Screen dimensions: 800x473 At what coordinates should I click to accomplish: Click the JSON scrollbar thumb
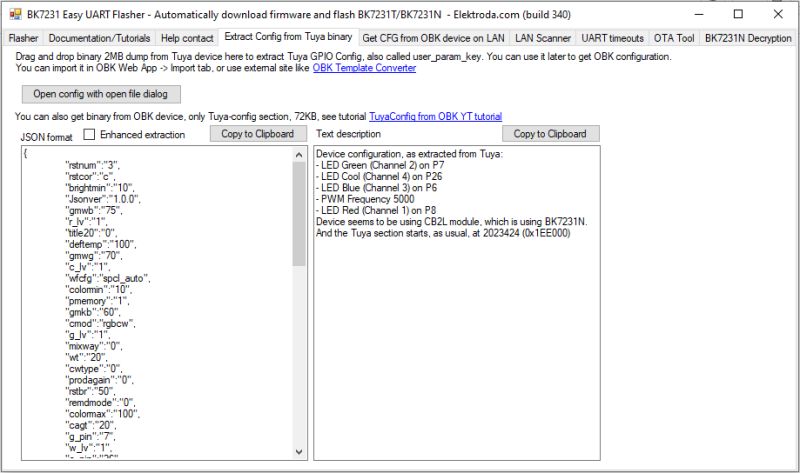(299, 214)
